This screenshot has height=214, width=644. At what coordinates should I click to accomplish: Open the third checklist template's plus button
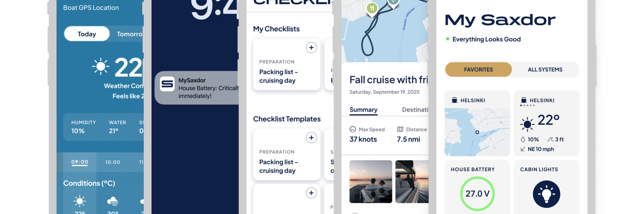pos(311,193)
